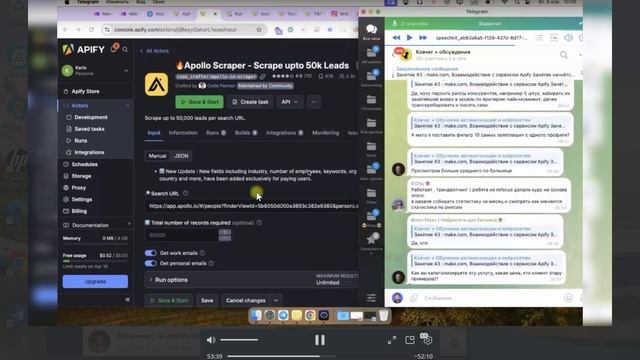Pause the video with the pause button

(x=320, y=340)
